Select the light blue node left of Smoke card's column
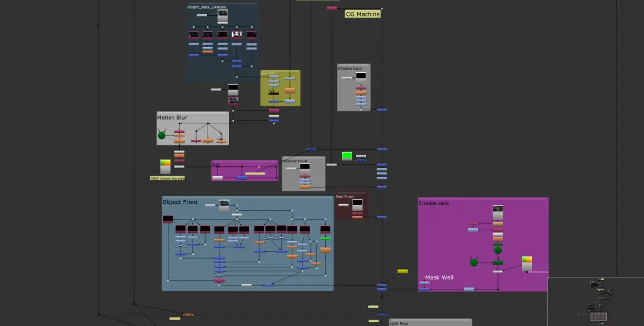Viewport: 644px width, 326px height. coord(473,230)
